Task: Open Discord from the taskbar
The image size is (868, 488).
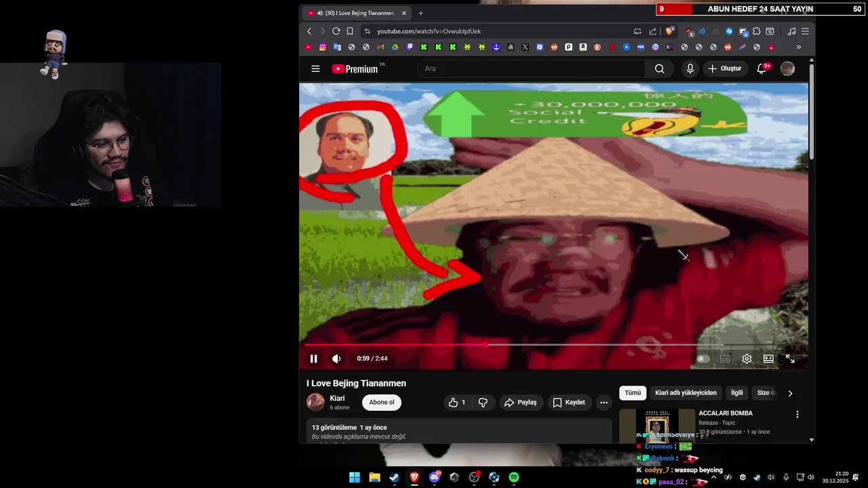Action: tap(435, 477)
